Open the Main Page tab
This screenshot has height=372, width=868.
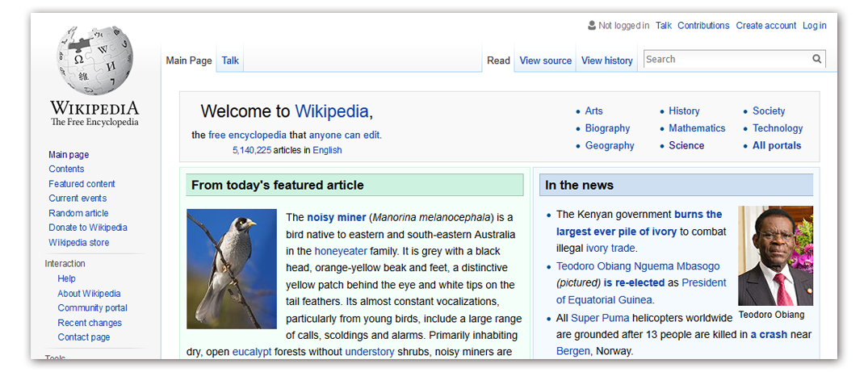pos(189,61)
